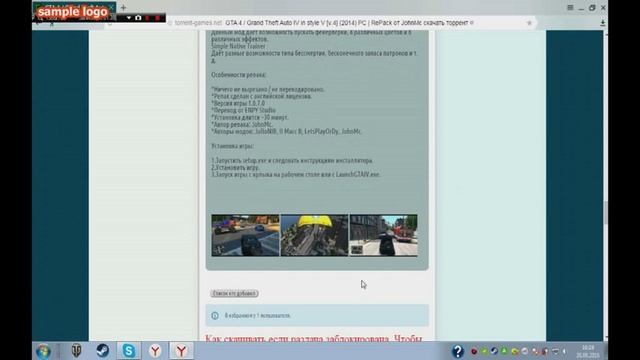Click the question mark help icon in tray
Screen dimensions: 640x360
[x=458, y=351]
